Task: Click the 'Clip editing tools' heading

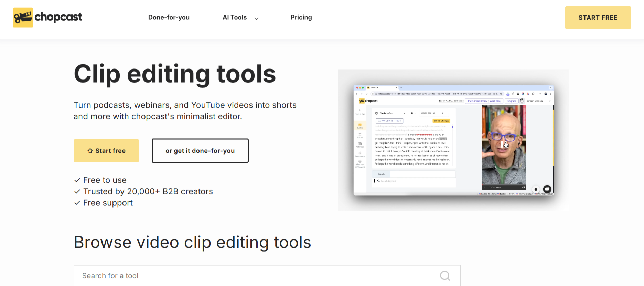Action: tap(175, 74)
